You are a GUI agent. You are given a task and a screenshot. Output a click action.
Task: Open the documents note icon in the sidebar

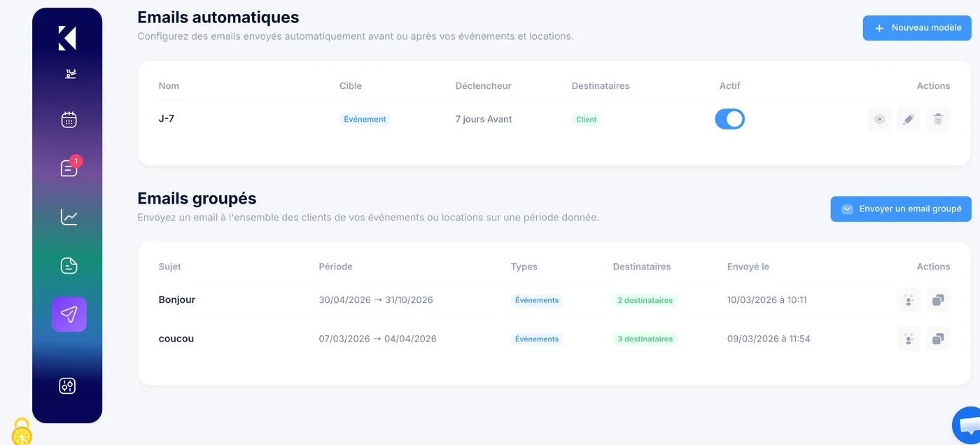pos(69,265)
